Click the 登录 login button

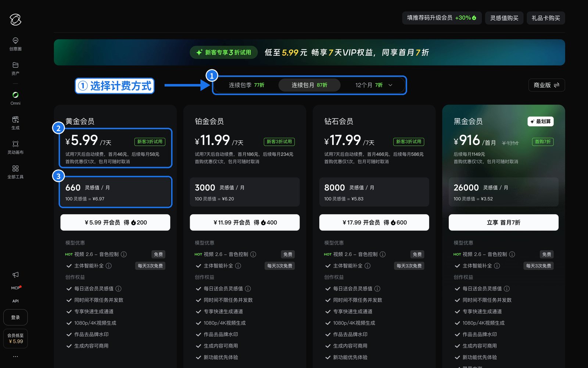coord(15,317)
